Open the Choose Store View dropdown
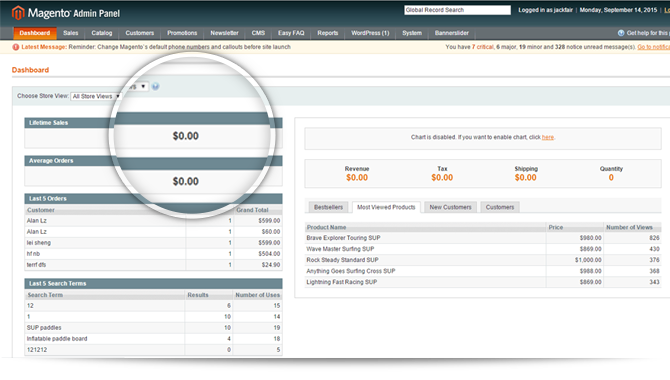Viewport: 670px width, 380px height. pos(96,96)
